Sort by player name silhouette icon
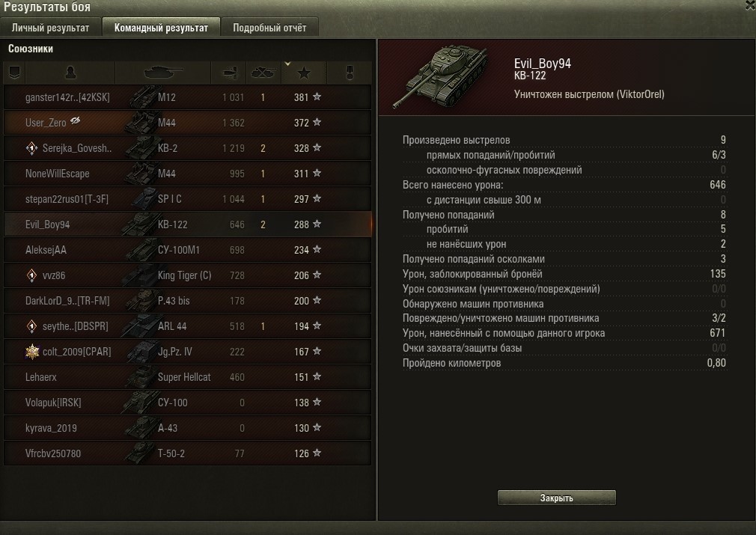 70,73
